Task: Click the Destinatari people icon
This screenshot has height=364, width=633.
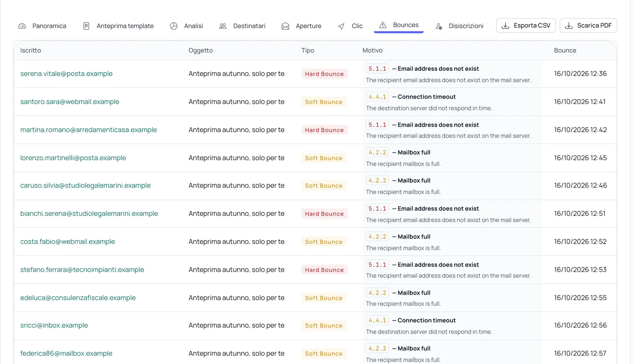Action: (223, 26)
